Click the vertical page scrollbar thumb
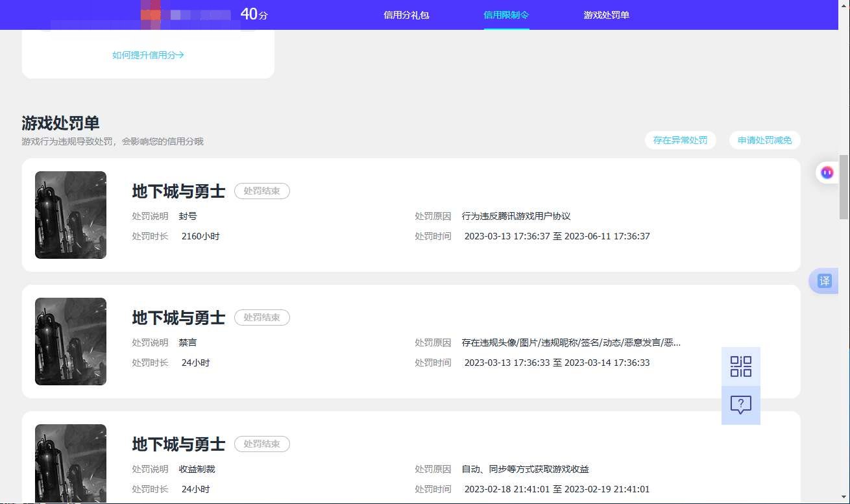The height and width of the screenshot is (504, 850). (x=844, y=187)
